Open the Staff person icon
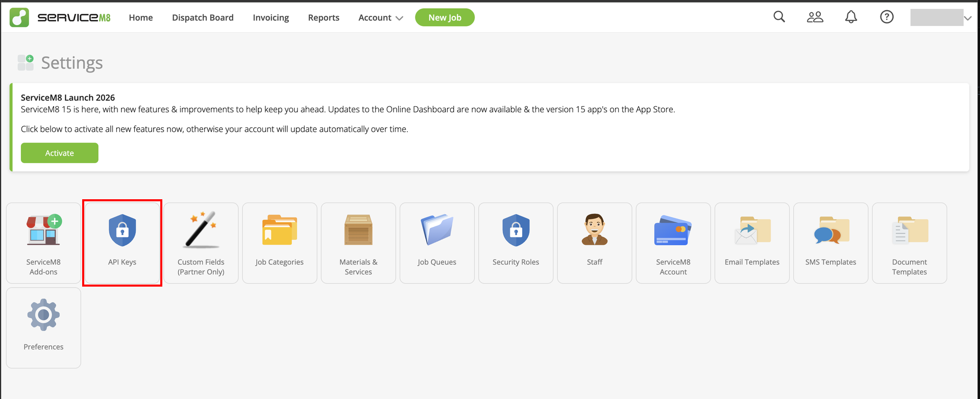Screen dimensions: 980x399 point(595,230)
